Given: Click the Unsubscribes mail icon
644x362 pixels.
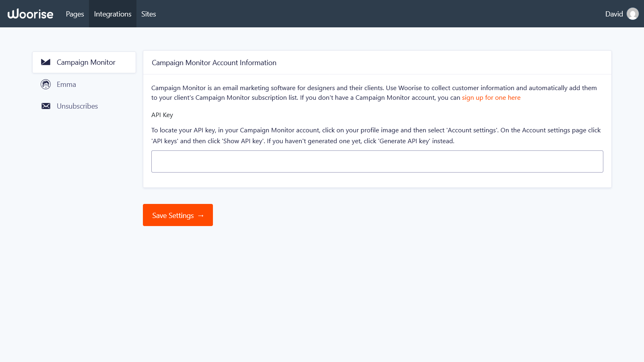Looking at the screenshot, I should (46, 106).
